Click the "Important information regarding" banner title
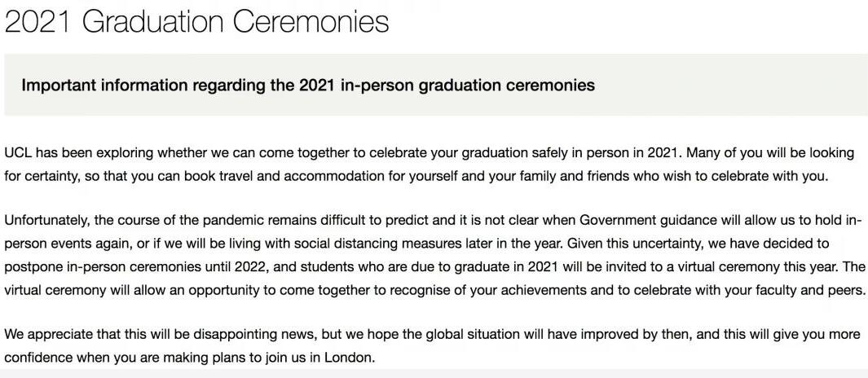This screenshot has height=378, width=868. (x=307, y=86)
